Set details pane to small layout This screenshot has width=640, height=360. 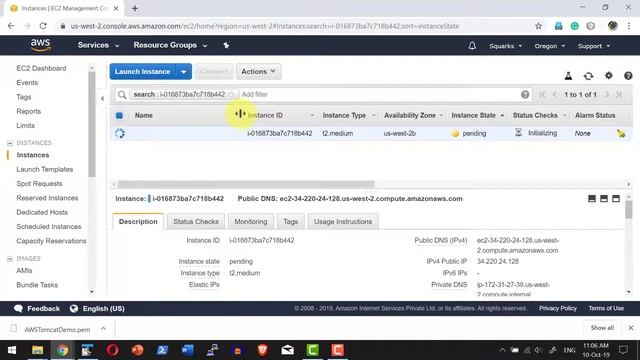592,199
